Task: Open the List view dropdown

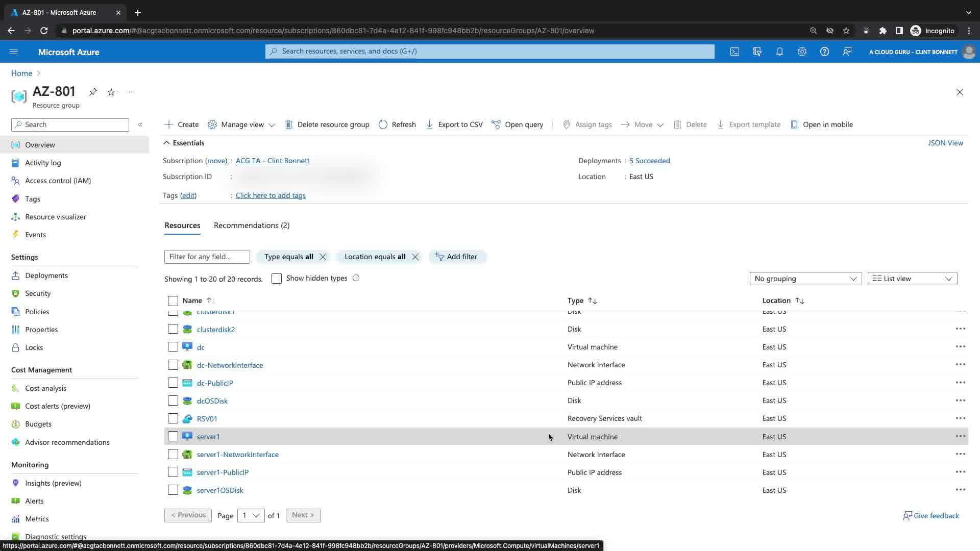Action: point(912,279)
